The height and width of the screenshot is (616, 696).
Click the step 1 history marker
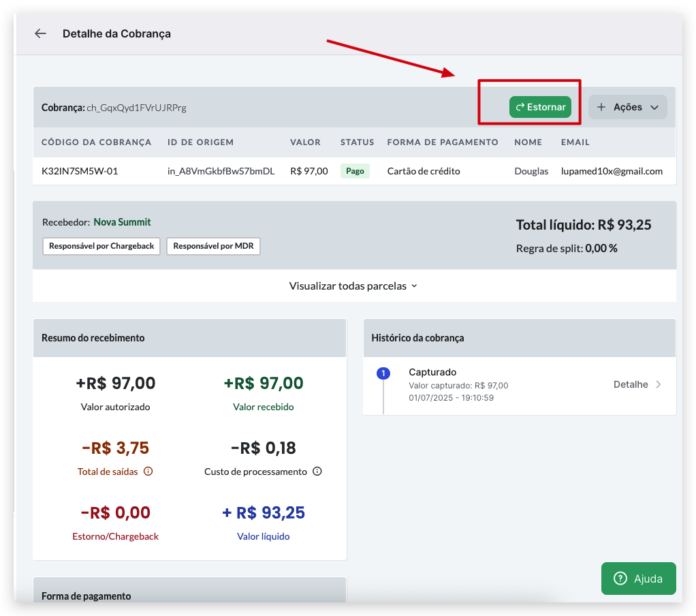[383, 373]
